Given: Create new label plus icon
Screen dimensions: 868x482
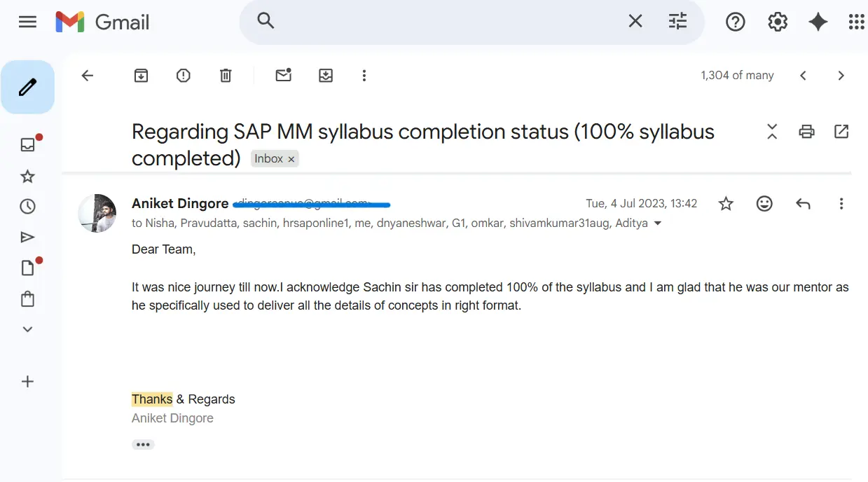Looking at the screenshot, I should point(27,382).
